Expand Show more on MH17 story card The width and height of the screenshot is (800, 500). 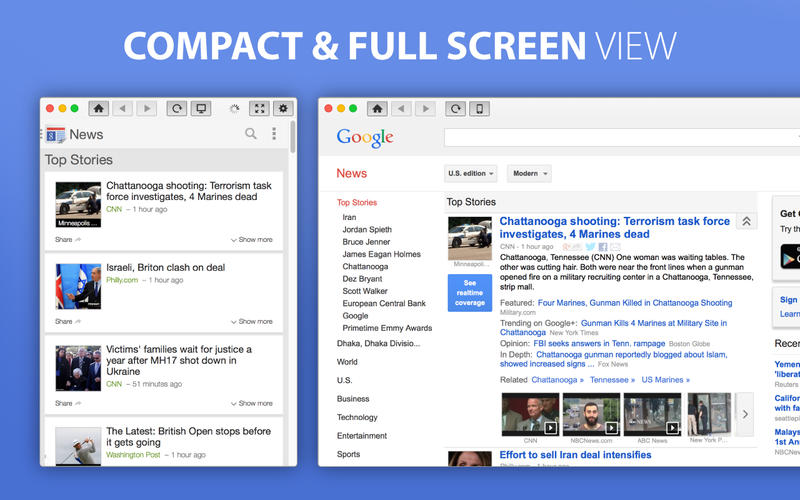[252, 403]
